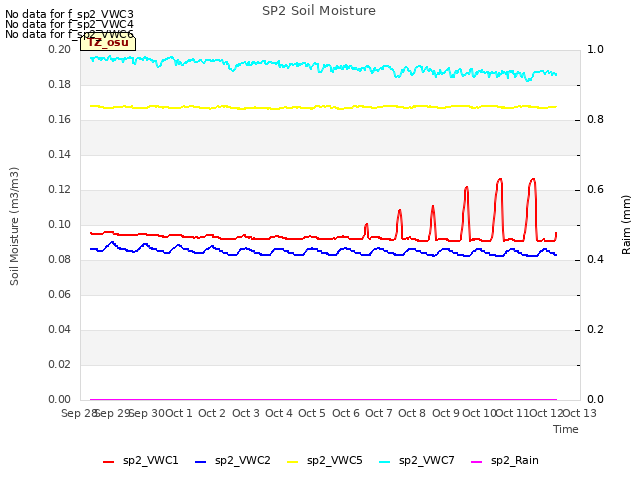Click the Oct 6 x-axis tick label
Image resolution: width=640 pixels, height=480 pixels.
click(x=346, y=413)
